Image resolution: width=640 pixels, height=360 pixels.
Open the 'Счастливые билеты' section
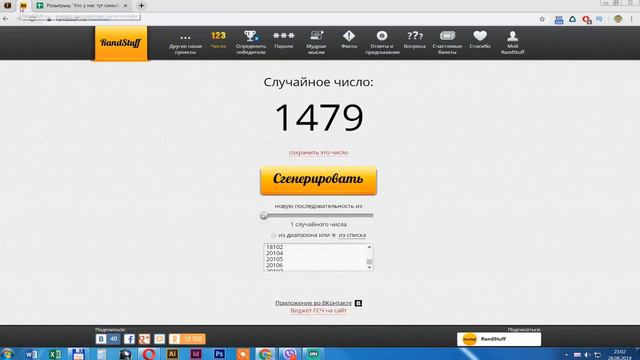click(447, 42)
